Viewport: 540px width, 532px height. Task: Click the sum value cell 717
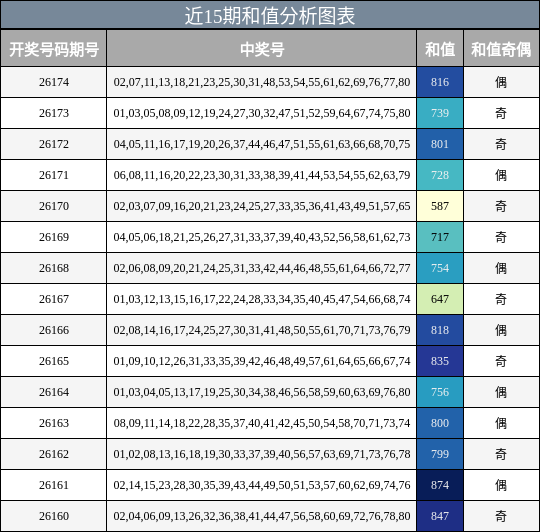[x=440, y=237]
